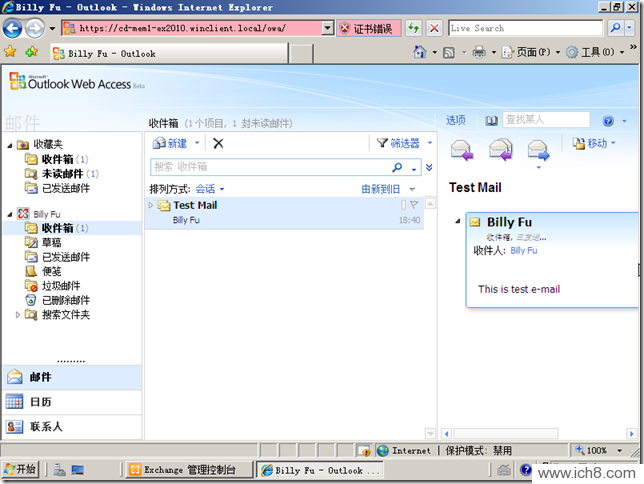The image size is (644, 484).
Task: Select Inbox under Favorites
Action: click(56, 159)
